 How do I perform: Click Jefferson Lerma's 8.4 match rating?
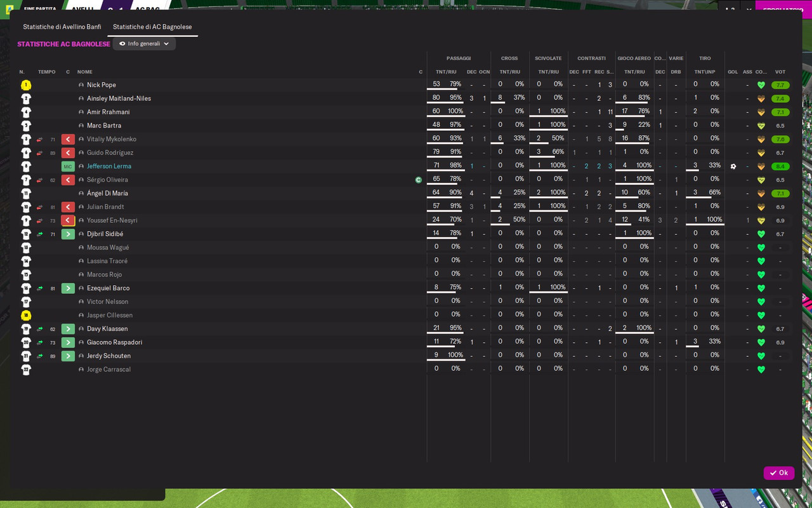[x=780, y=166]
